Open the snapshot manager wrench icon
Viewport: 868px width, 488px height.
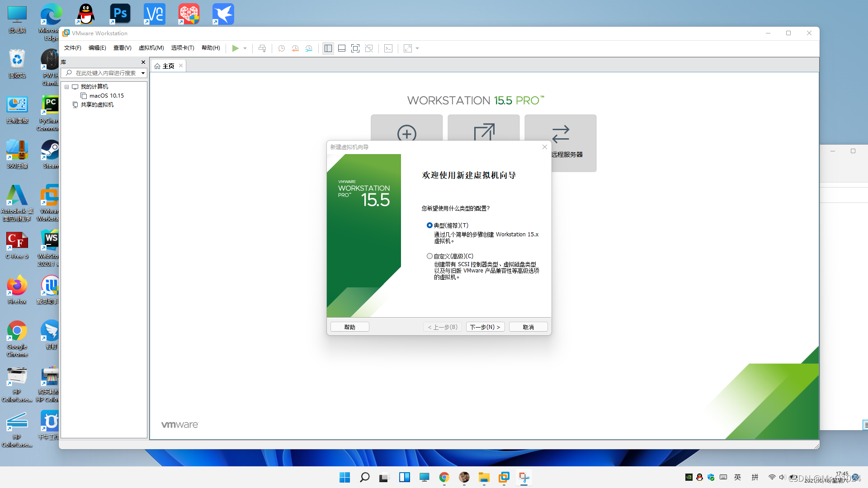[309, 48]
